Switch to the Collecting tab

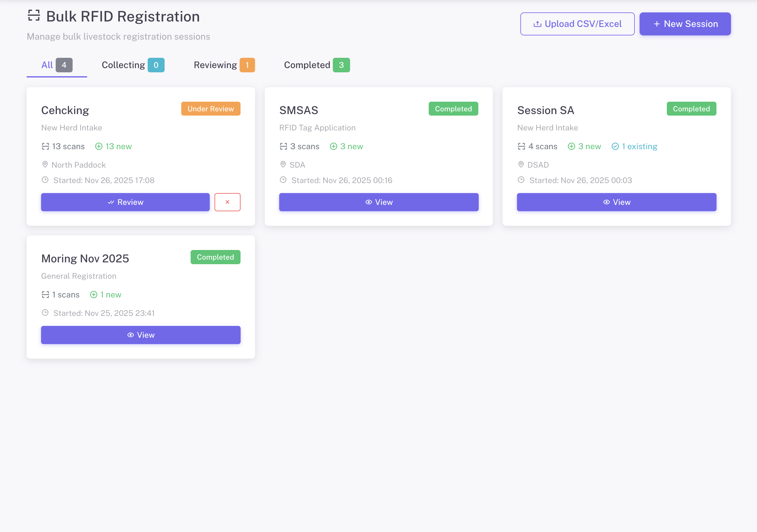(133, 65)
